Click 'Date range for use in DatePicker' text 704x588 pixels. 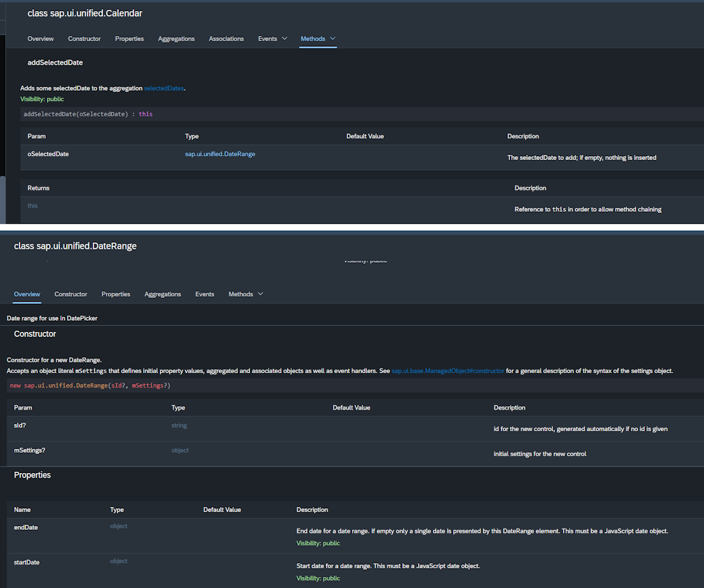(52, 318)
